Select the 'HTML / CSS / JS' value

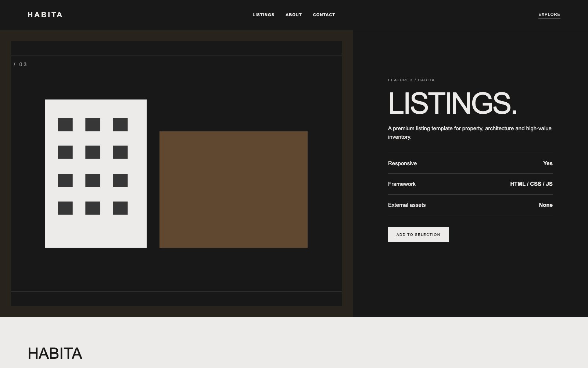[531, 184]
